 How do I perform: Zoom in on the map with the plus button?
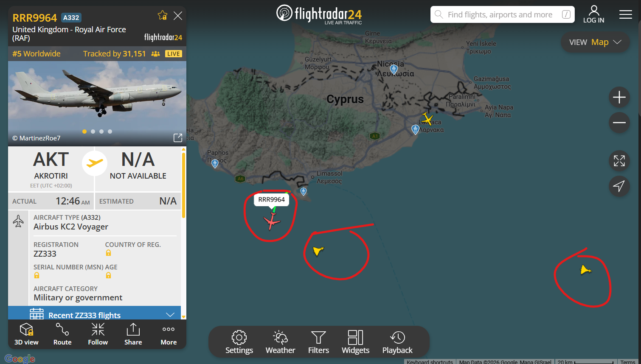tap(619, 97)
